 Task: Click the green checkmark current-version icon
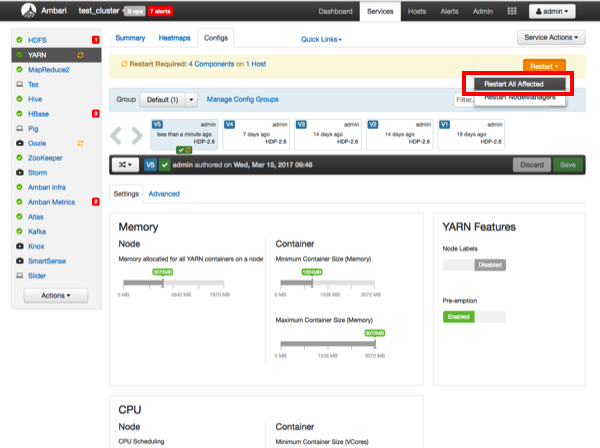click(x=165, y=165)
